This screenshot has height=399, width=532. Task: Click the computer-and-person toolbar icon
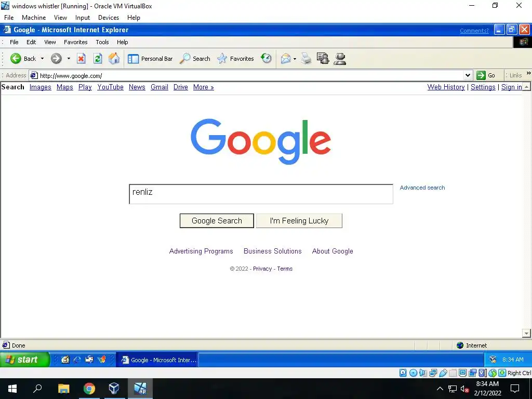tap(323, 59)
